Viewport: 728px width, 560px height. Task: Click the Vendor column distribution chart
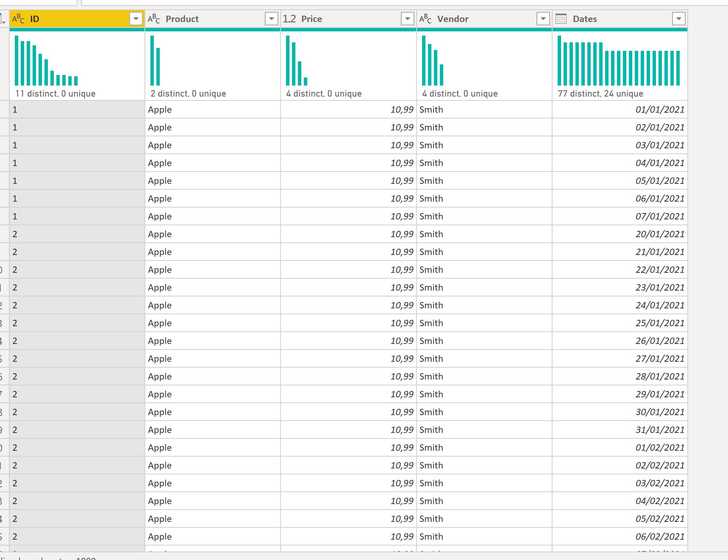pyautogui.click(x=433, y=61)
